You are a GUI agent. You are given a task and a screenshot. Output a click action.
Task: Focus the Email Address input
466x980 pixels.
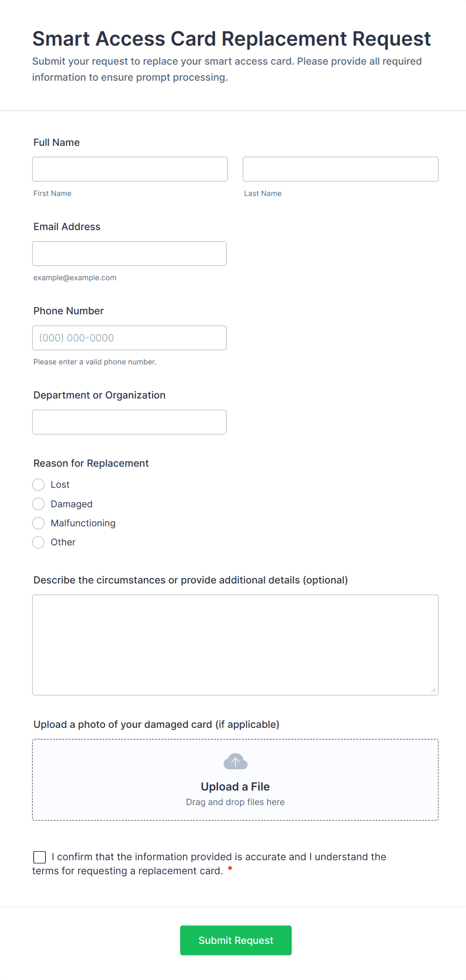[x=129, y=254]
